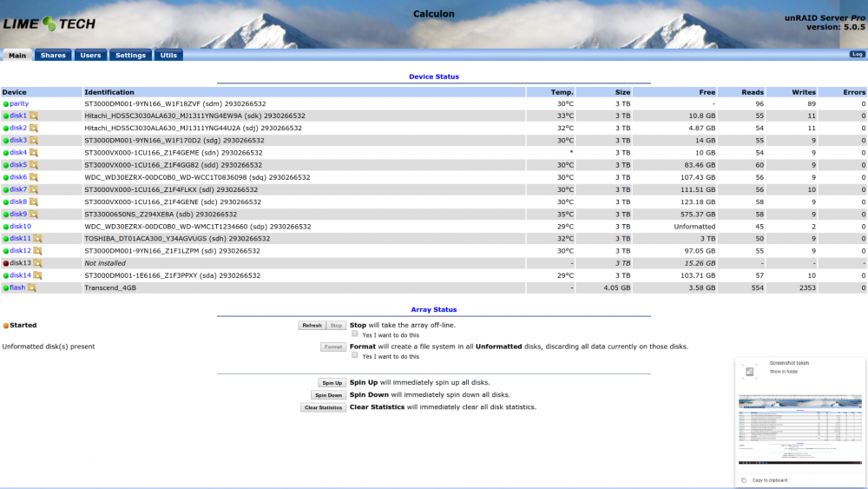
Task: Tick confirmation checkbox under Format
Action: point(355,355)
